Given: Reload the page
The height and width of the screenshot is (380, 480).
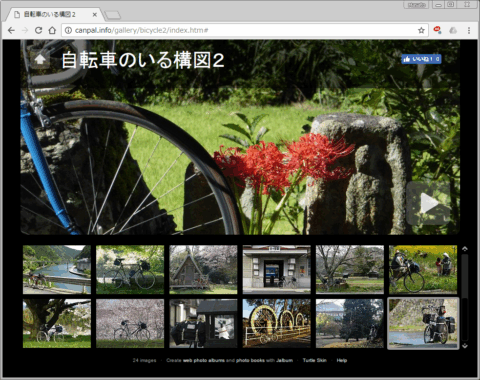Looking at the screenshot, I should (x=38, y=30).
